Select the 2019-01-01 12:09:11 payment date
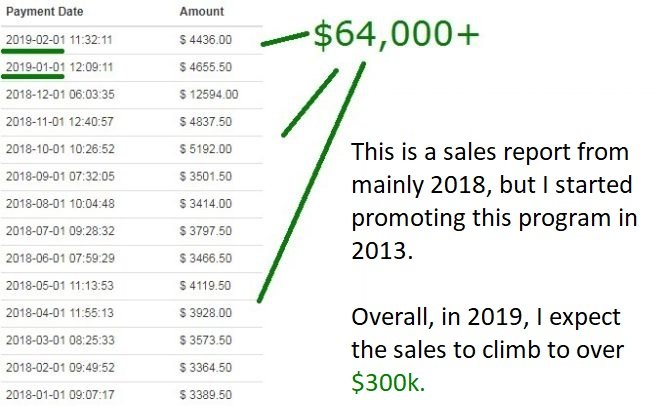 tap(60, 67)
